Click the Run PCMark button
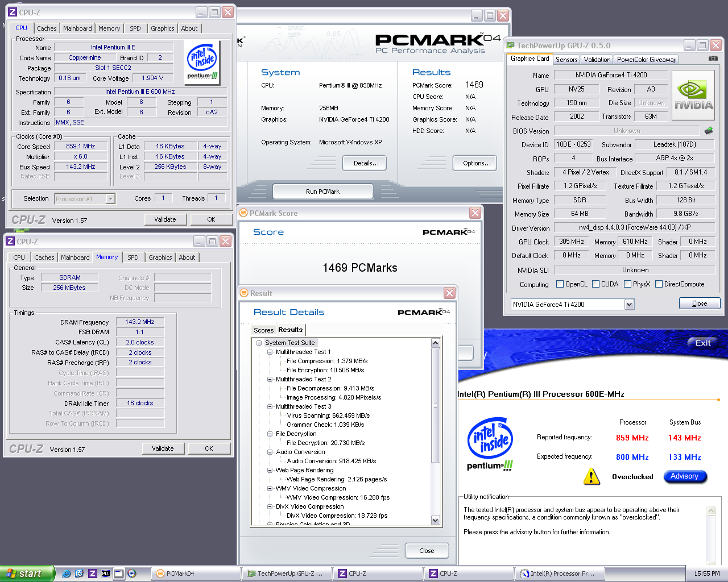 (322, 192)
